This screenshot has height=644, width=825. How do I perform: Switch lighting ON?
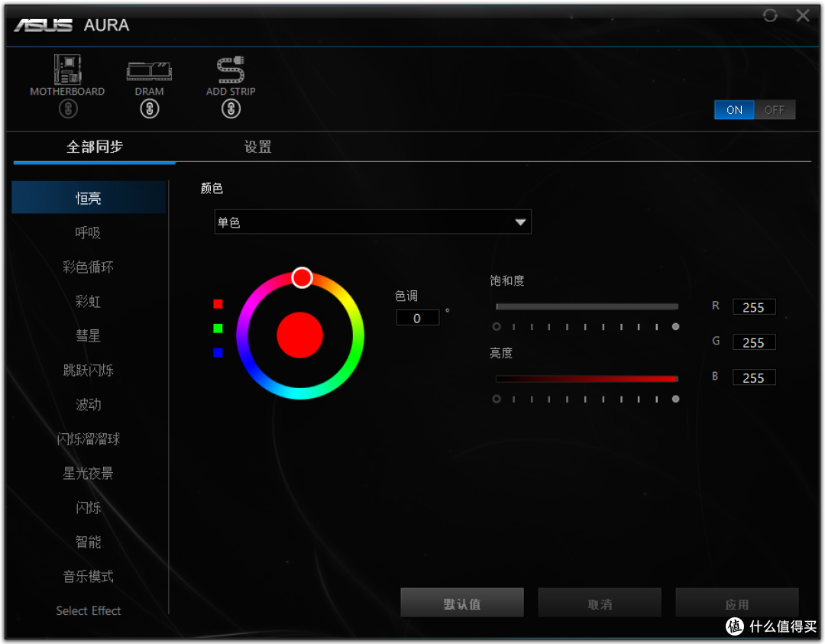tap(734, 110)
